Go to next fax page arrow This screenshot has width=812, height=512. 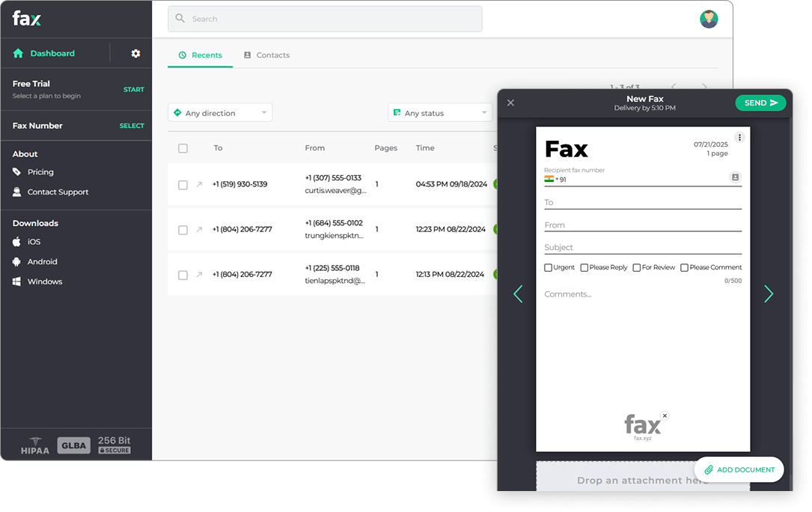coord(769,294)
